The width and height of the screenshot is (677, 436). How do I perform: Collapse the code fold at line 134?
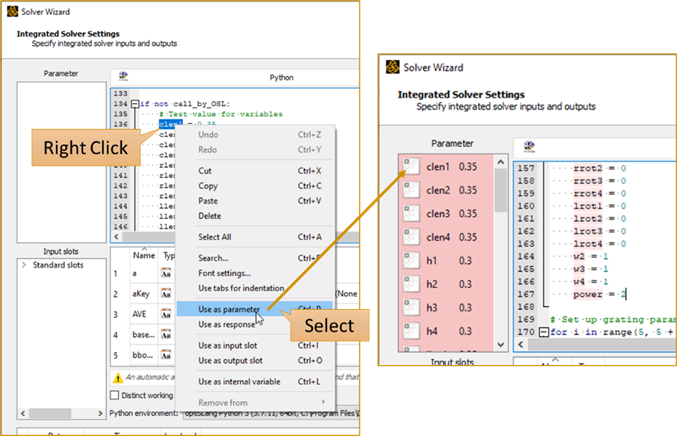135,104
